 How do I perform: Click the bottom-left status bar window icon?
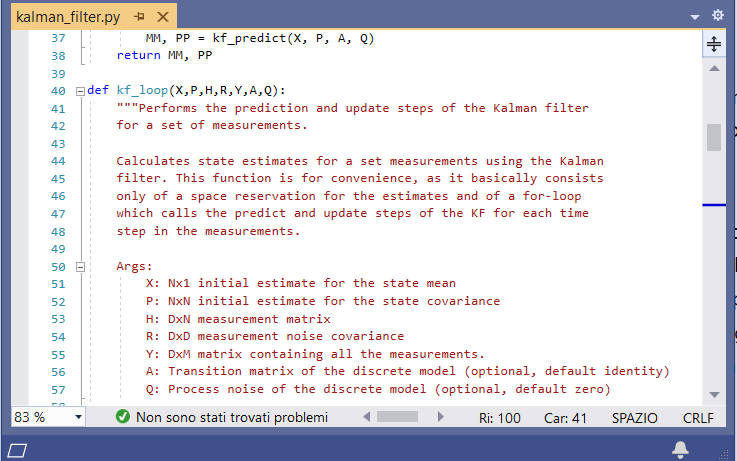pyautogui.click(x=17, y=449)
